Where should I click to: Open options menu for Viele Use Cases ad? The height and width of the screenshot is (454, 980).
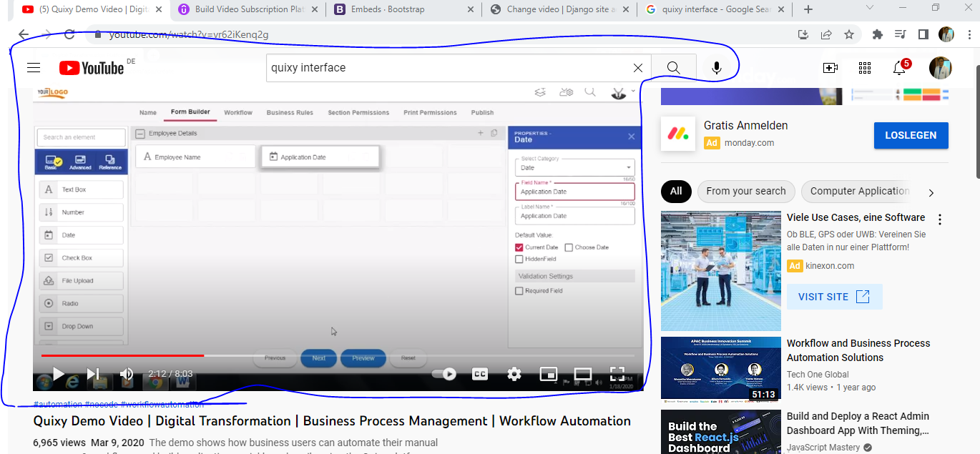coord(940,219)
